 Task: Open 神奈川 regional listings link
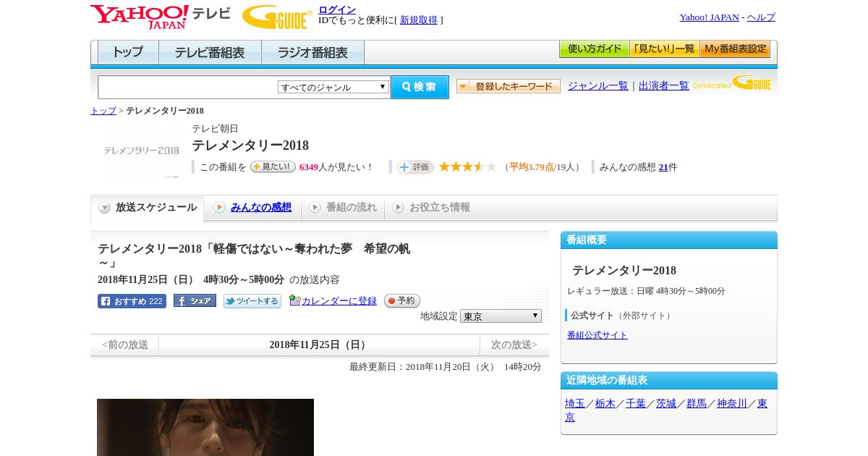pos(732,404)
